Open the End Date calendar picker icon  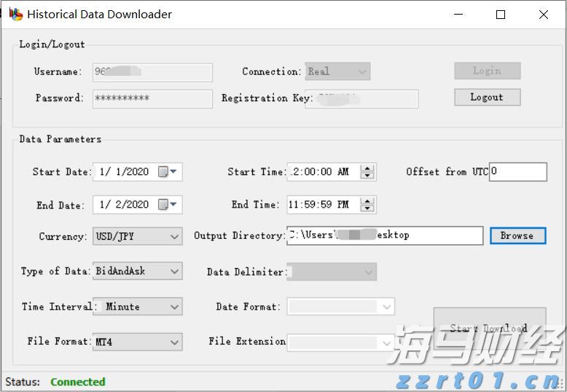[168, 205]
